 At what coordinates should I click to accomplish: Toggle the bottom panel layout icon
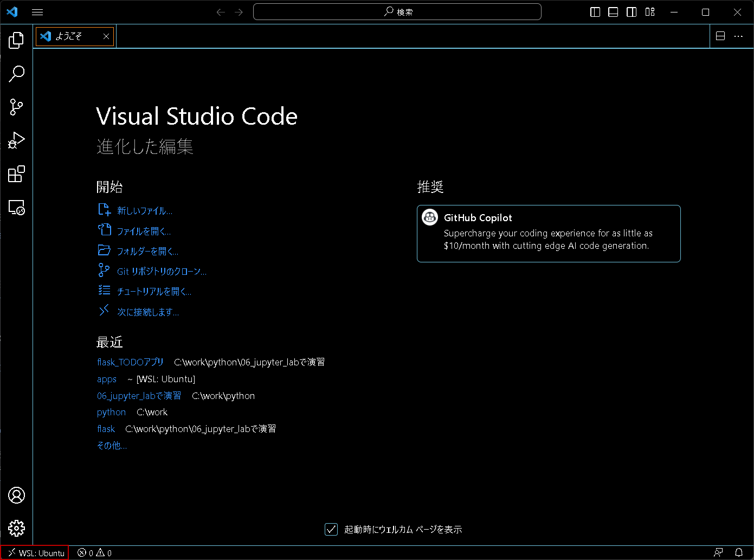click(613, 12)
